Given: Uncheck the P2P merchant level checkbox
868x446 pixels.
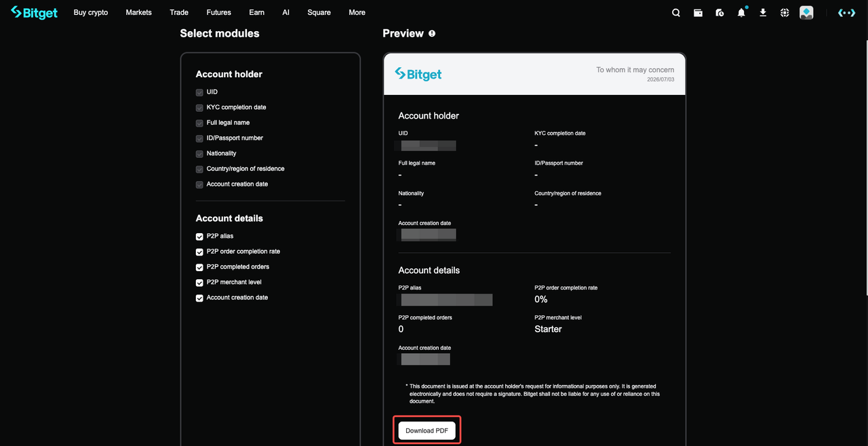Looking at the screenshot, I should tap(199, 283).
